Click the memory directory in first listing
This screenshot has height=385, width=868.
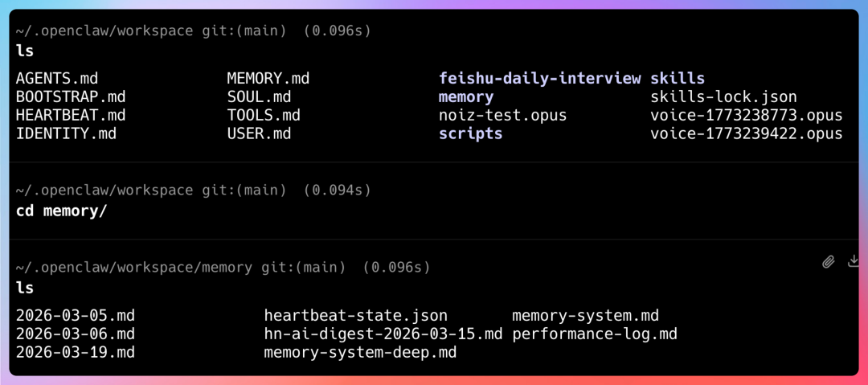pos(465,97)
